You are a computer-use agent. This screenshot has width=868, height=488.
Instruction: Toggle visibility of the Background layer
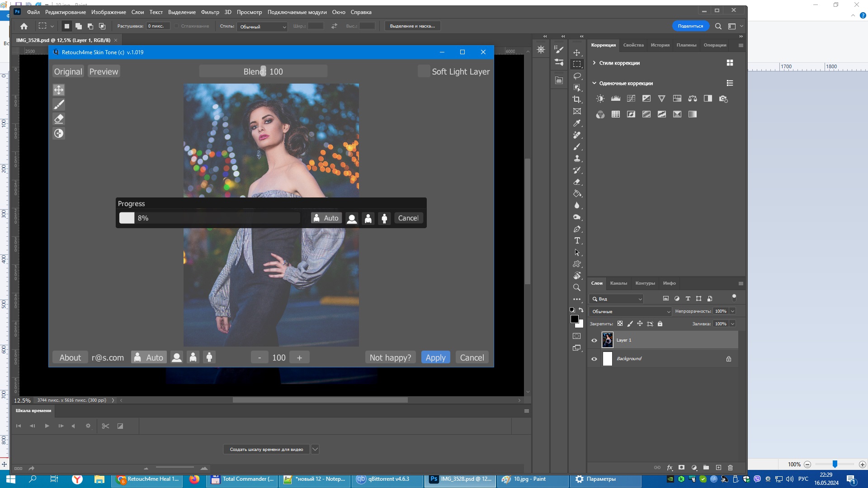coord(594,359)
